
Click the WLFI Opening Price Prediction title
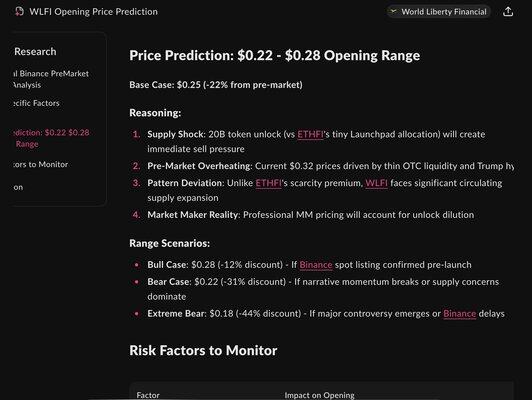[x=93, y=12]
